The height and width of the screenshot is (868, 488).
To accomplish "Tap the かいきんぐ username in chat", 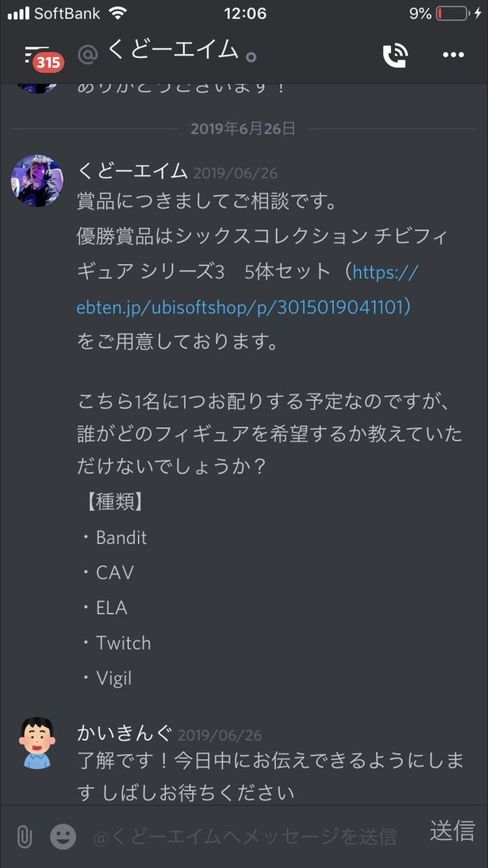I will point(125,734).
